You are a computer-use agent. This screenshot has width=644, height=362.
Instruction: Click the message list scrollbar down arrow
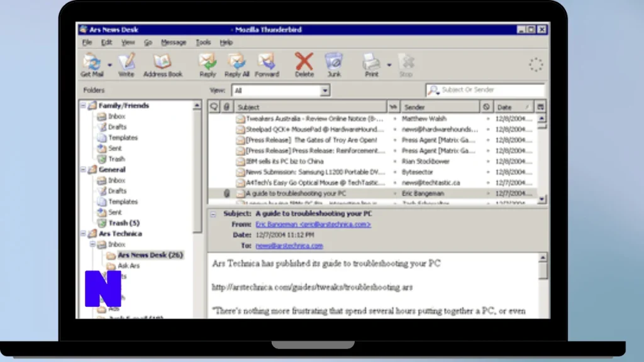coord(541,199)
